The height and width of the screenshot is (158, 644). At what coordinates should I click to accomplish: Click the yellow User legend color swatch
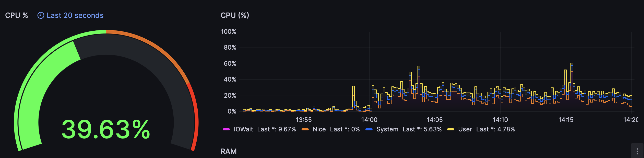451,129
